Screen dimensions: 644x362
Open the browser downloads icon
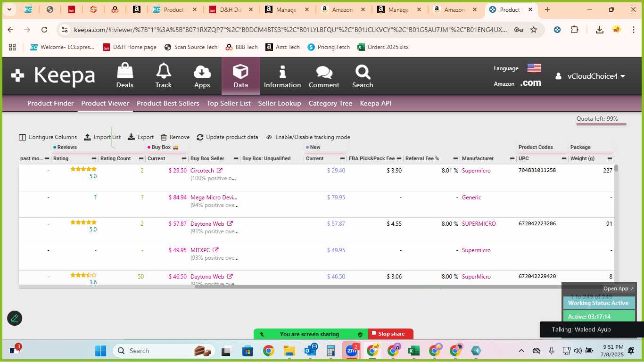[x=599, y=30]
